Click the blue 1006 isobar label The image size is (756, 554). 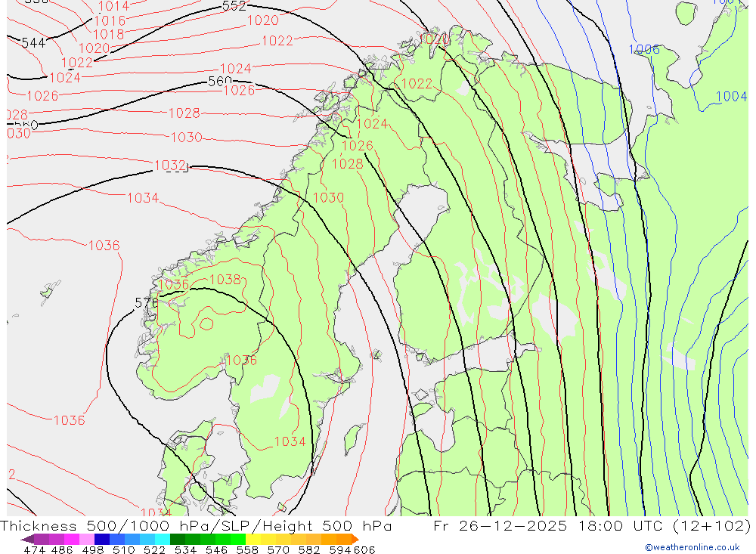pos(644,49)
